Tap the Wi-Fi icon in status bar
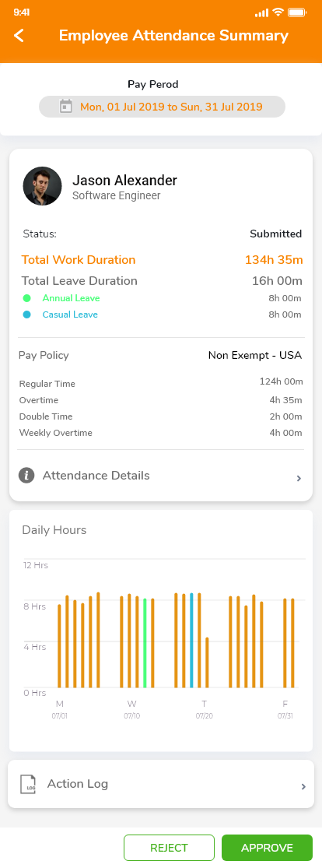Image resolution: width=322 pixels, height=868 pixels. pyautogui.click(x=278, y=12)
